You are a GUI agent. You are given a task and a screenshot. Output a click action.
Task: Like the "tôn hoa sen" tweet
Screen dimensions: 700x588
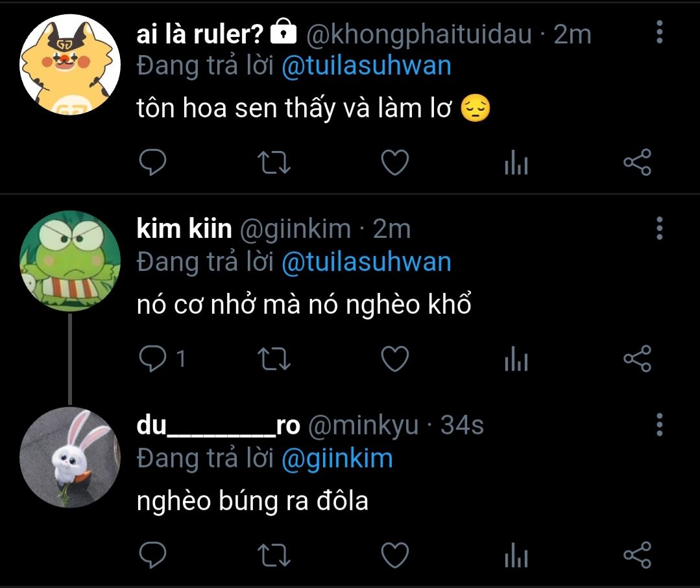click(394, 163)
